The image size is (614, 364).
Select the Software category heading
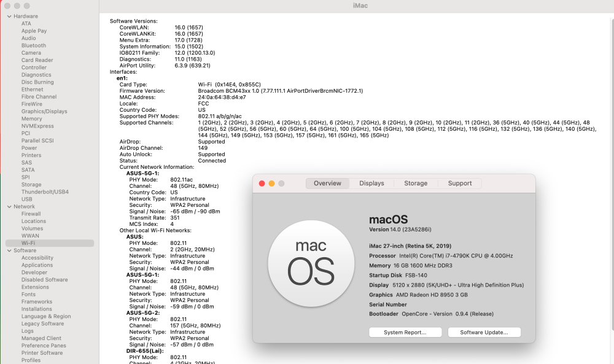25,250
